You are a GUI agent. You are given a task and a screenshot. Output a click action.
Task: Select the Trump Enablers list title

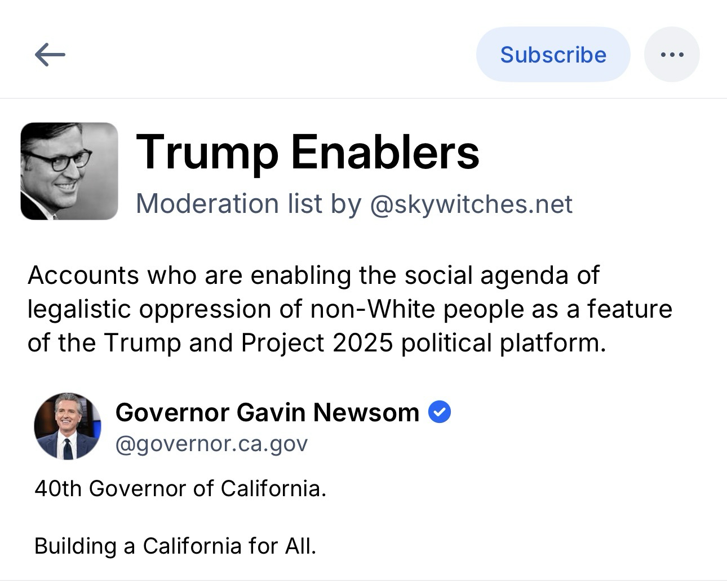[307, 152]
